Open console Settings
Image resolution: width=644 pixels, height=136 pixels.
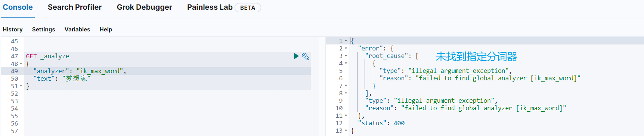(44, 29)
